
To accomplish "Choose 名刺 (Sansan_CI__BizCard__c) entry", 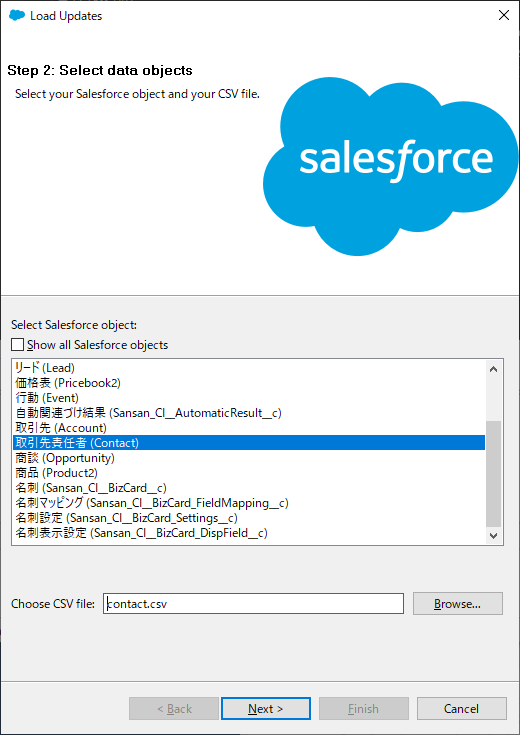I will pos(249,488).
